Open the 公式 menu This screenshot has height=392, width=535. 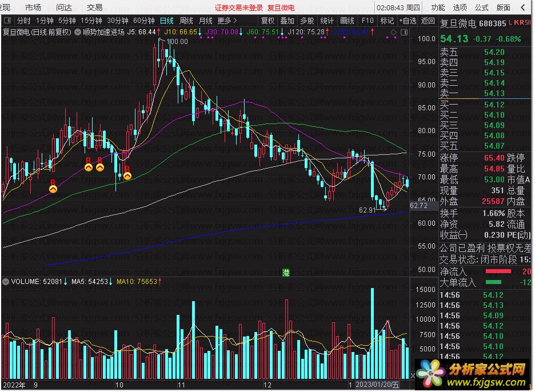point(481,7)
